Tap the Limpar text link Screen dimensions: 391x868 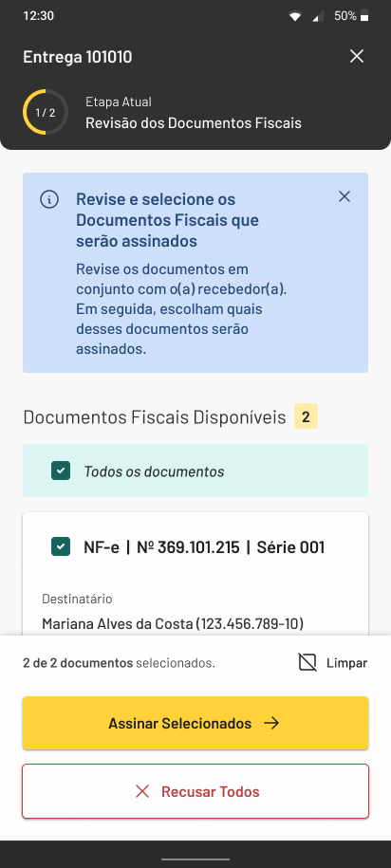(346, 663)
